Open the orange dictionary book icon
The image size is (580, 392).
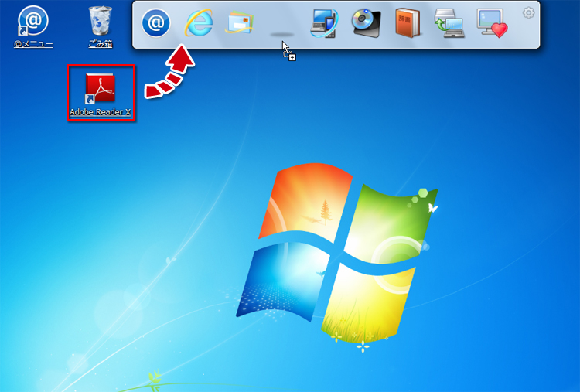(x=408, y=23)
